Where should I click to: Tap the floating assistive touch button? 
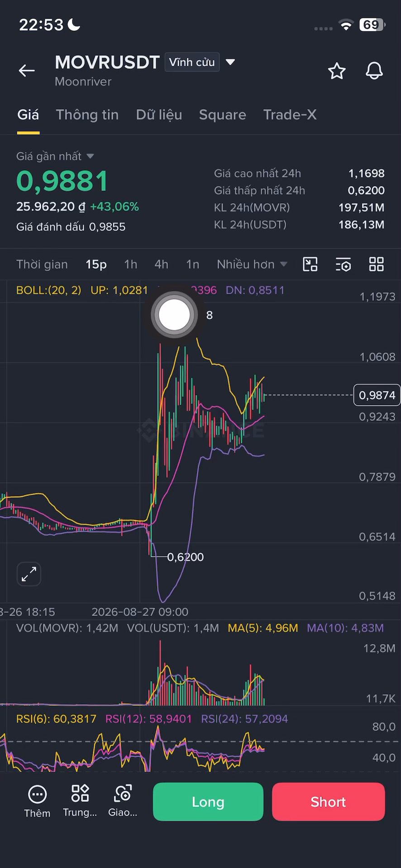coord(174,315)
